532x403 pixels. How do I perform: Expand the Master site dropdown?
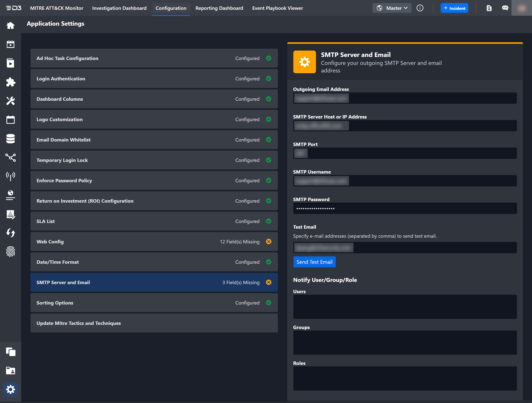point(392,8)
